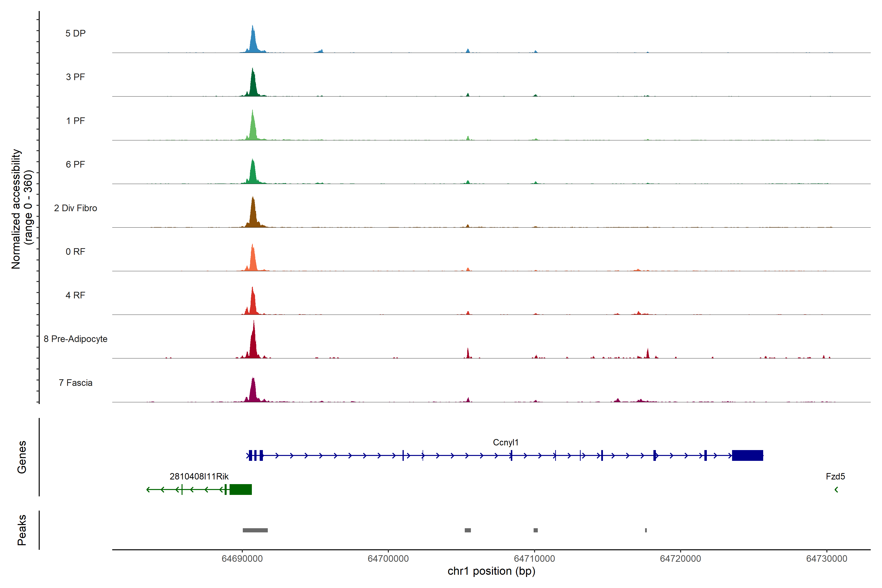Click the 7 Fascia track label

point(75,383)
